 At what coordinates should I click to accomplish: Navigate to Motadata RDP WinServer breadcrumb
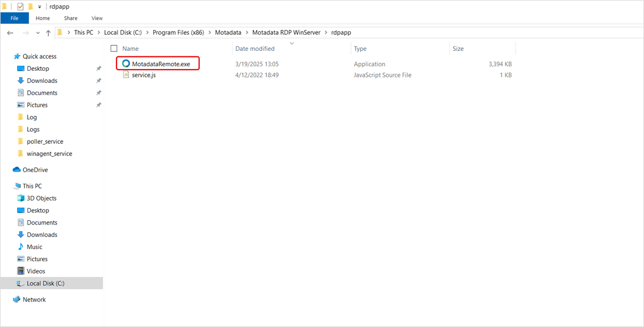287,33
